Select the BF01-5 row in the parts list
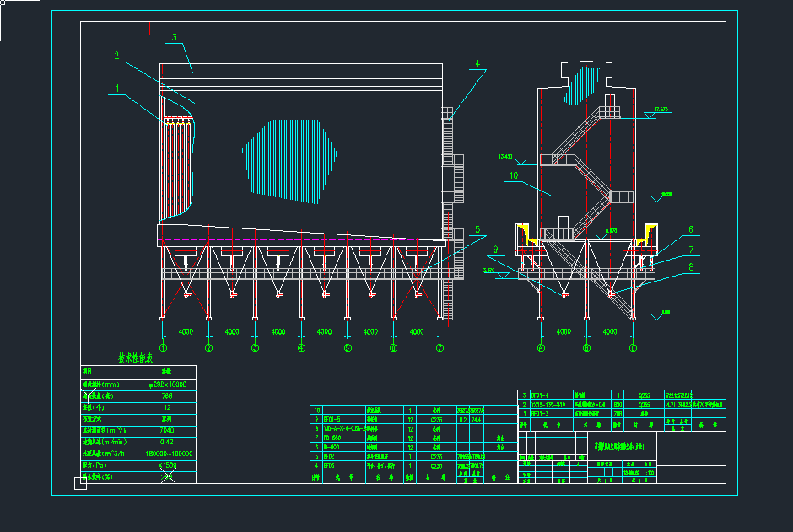793x532 pixels. [332, 418]
